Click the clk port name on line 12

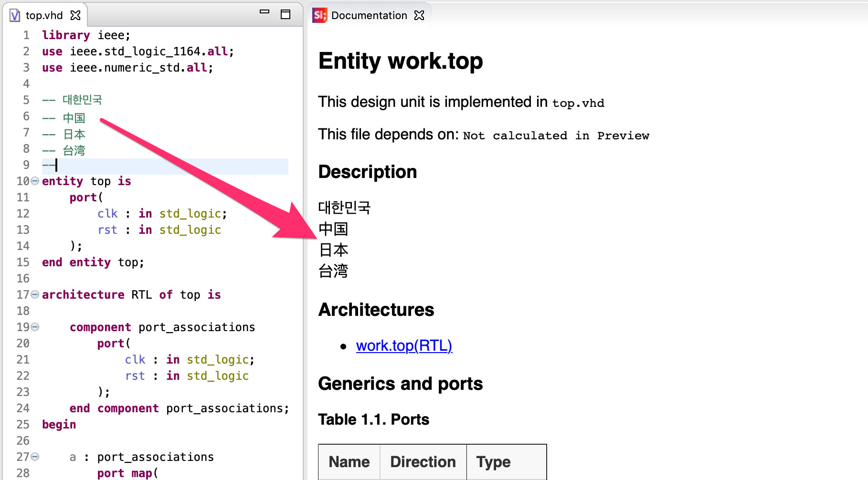[107, 214]
